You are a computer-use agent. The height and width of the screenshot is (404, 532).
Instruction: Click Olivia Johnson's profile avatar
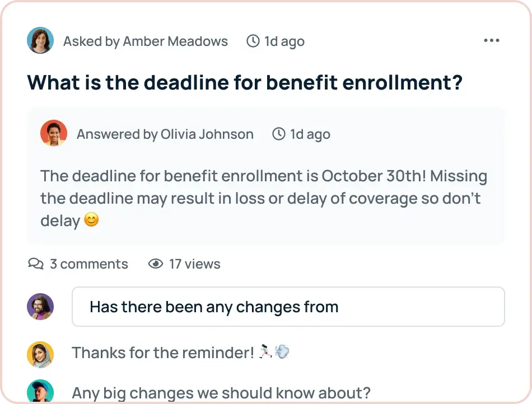coord(54,134)
